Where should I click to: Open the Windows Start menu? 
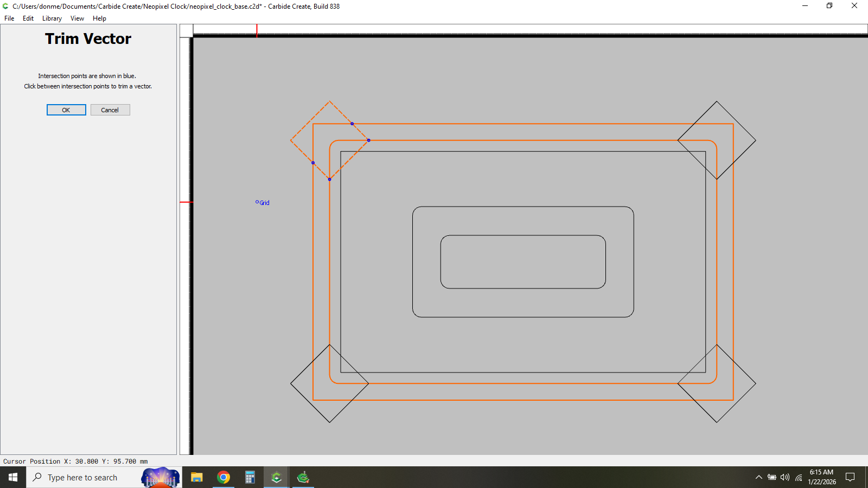(13, 477)
